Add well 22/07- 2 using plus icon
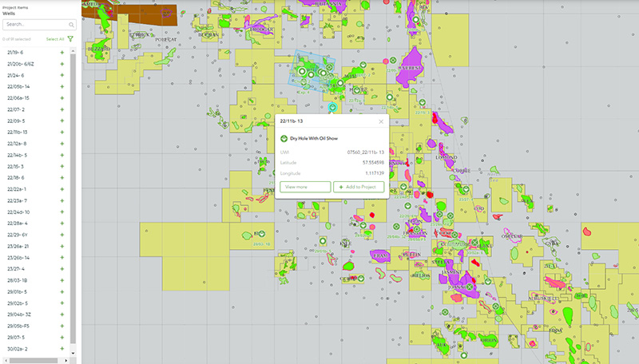 point(62,109)
